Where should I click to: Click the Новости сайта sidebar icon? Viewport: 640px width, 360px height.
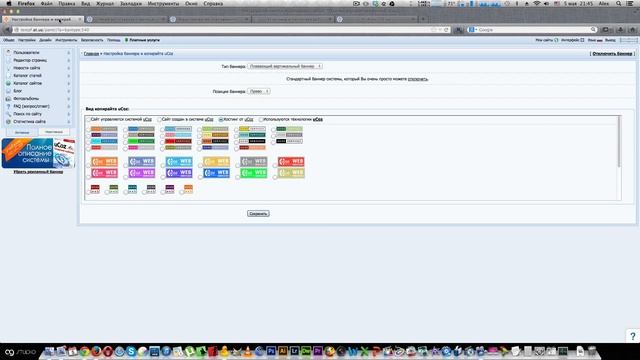click(x=8, y=68)
